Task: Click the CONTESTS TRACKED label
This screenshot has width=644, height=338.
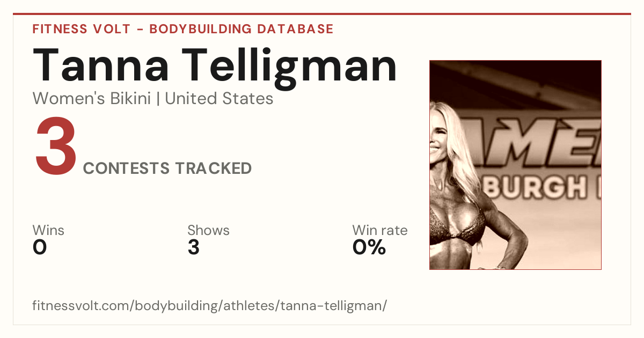Action: 167,168
